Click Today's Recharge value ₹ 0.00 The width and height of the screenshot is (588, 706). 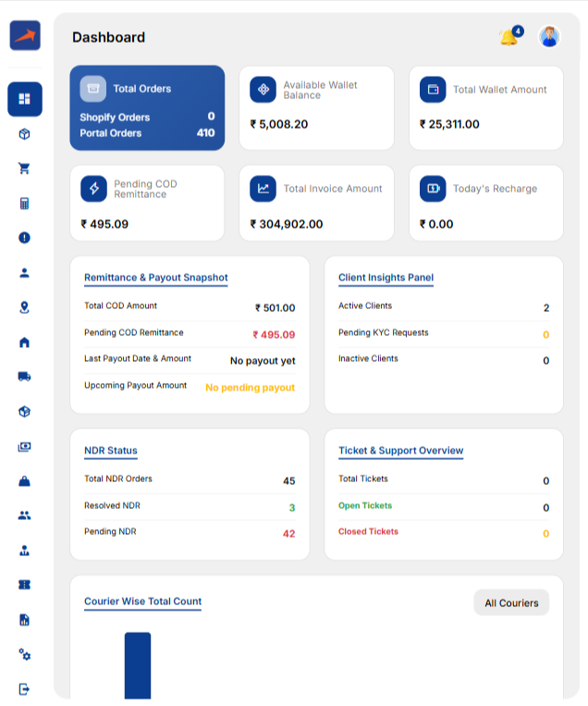tap(436, 224)
